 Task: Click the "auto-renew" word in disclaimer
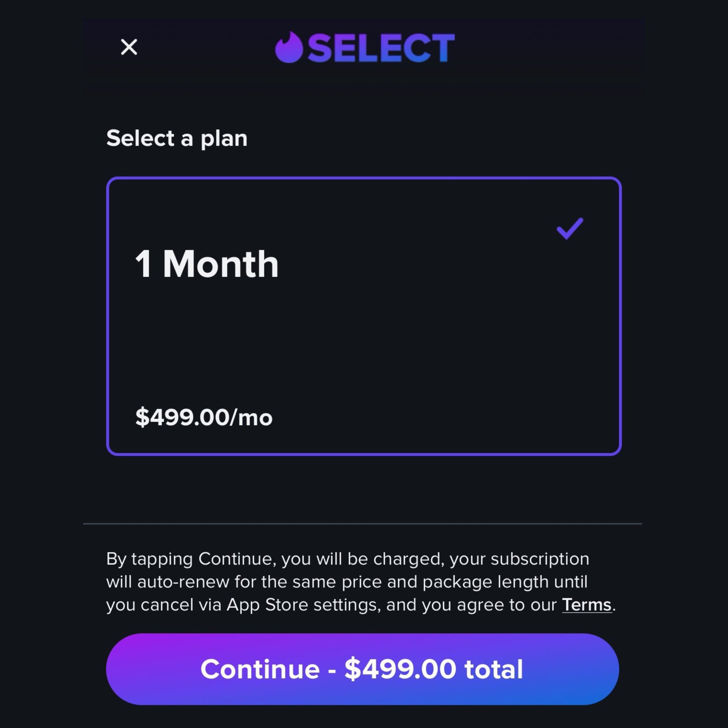tap(183, 582)
